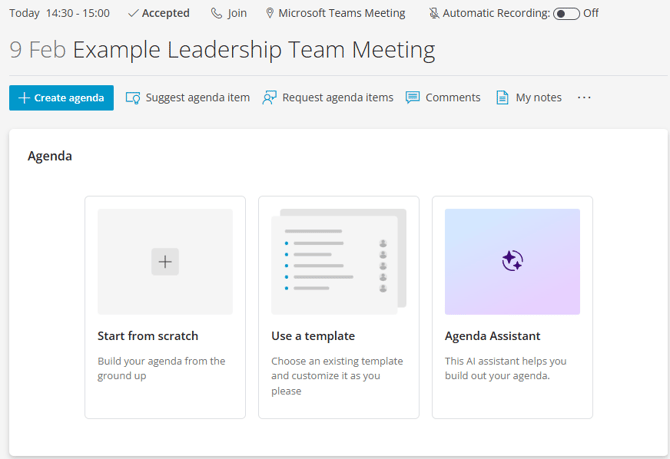Open Comments via the speech bubble icon

(413, 98)
